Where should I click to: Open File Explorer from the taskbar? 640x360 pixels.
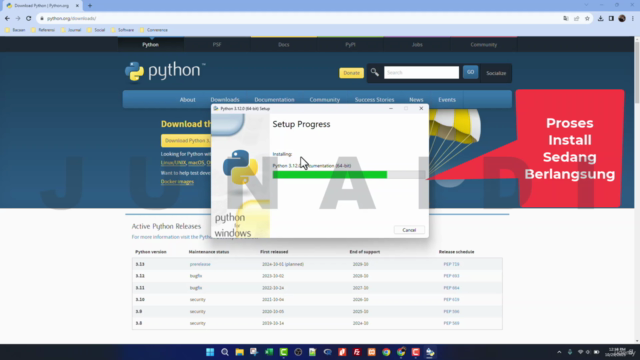click(240, 352)
